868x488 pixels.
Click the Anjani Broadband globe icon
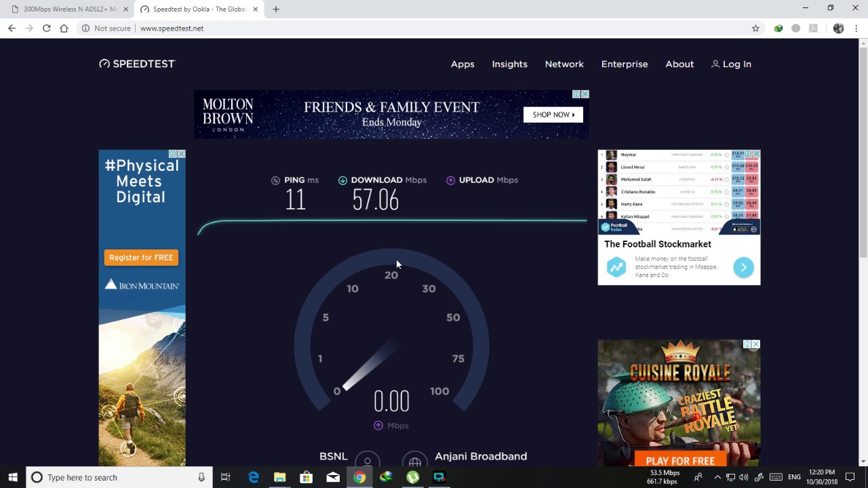[x=414, y=460]
